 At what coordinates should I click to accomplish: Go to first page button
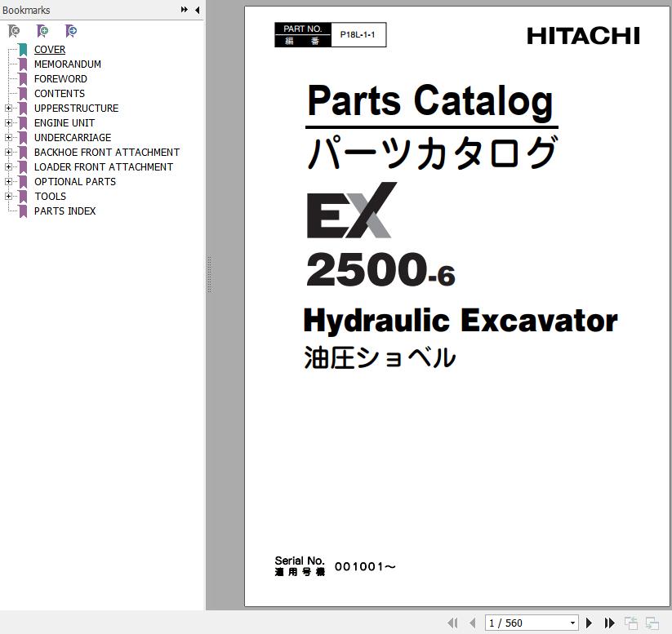(452, 623)
